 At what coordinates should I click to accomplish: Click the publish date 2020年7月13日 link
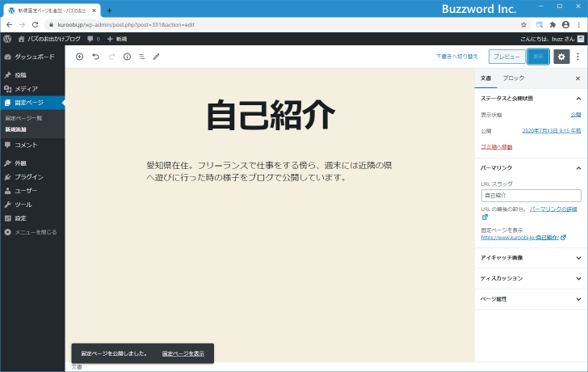click(552, 131)
